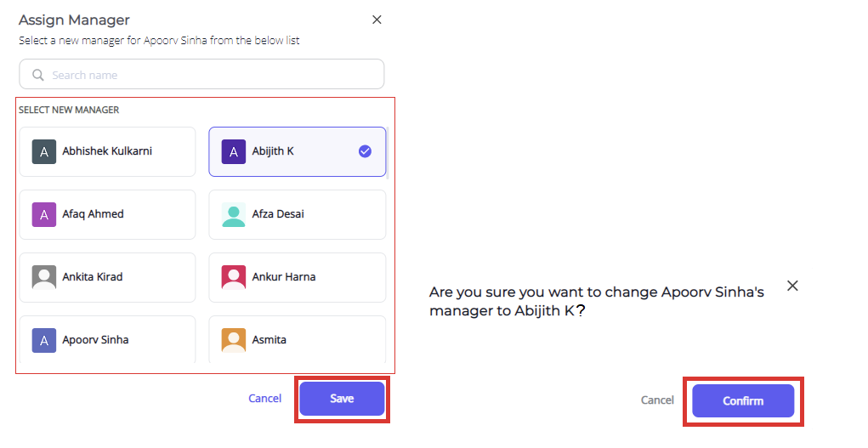This screenshot has width=868, height=448.
Task: Select the Ankur Harna card
Action: click(x=298, y=277)
